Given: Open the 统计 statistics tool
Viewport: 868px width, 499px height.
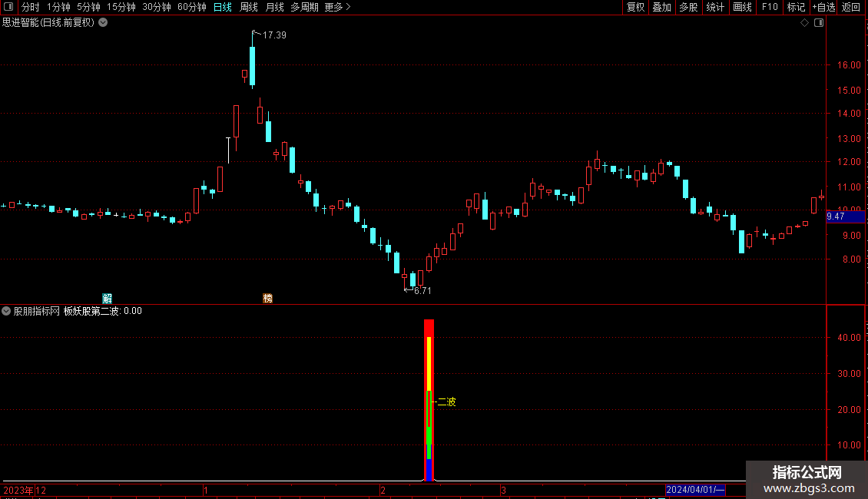Looking at the screenshot, I should (715, 7).
